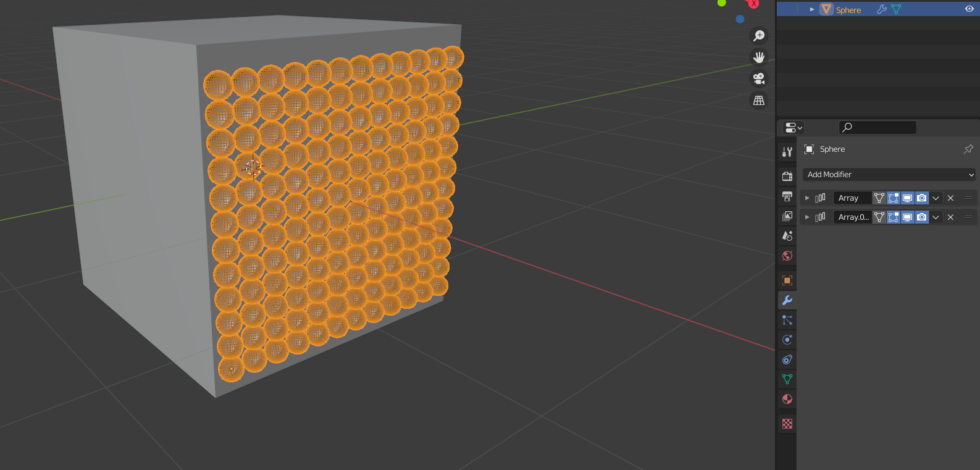The image size is (980, 470).
Task: Click the pin icon beside Sphere name
Action: coord(968,149)
